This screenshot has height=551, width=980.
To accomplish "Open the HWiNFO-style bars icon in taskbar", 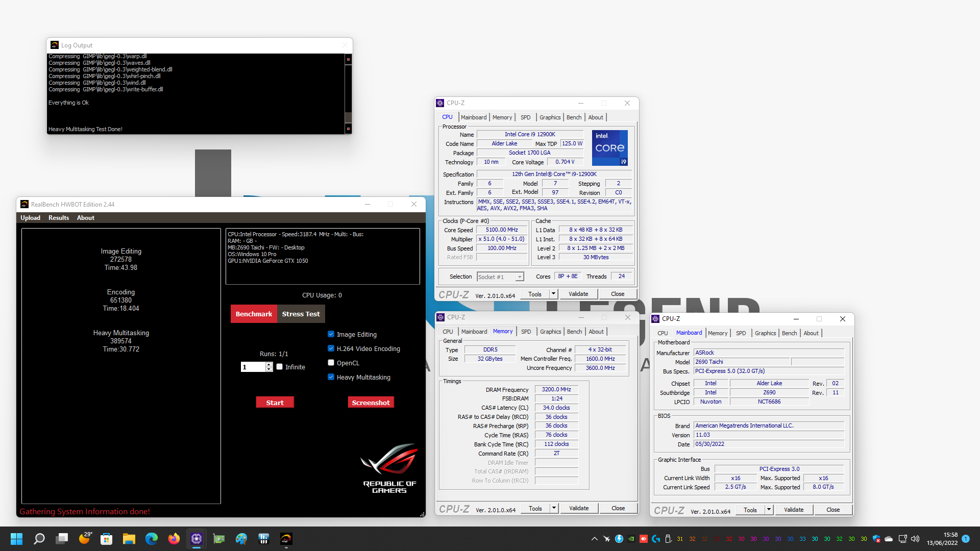I will (264, 539).
